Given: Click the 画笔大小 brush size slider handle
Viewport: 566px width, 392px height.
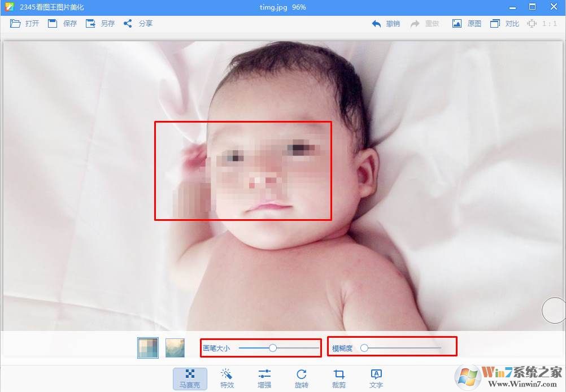Looking at the screenshot, I should coord(273,348).
